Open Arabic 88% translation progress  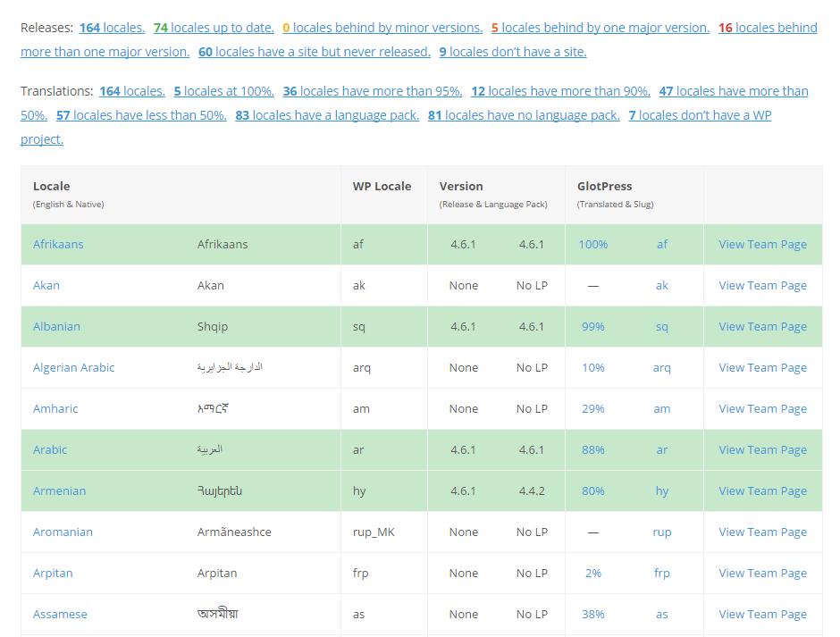coord(593,450)
